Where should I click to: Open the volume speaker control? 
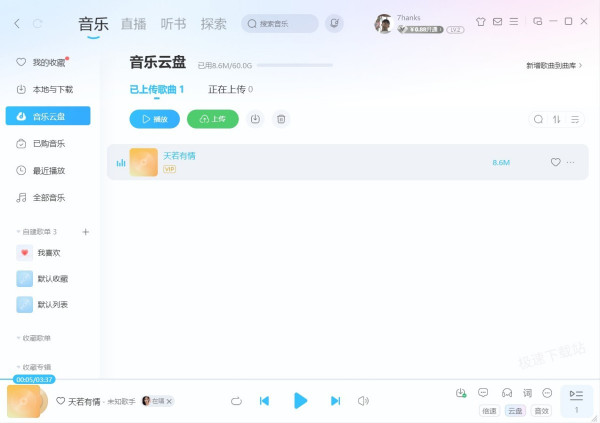pyautogui.click(x=363, y=401)
